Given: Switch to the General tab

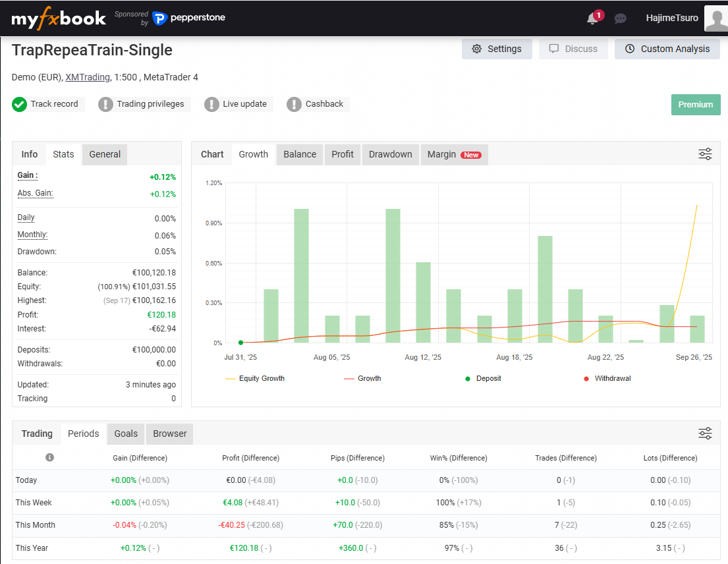Looking at the screenshot, I should (x=105, y=154).
